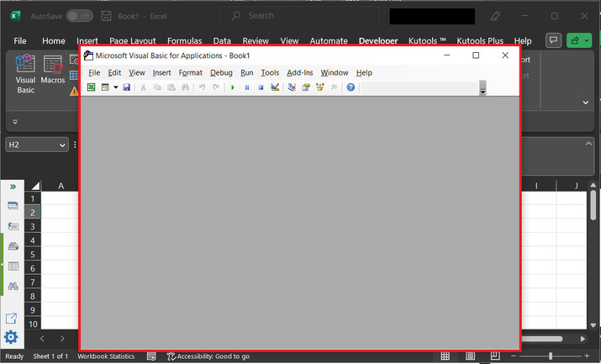The image size is (601, 364).
Task: Open Customize Quick Access Toolbar dropdown
Action: click(x=15, y=122)
